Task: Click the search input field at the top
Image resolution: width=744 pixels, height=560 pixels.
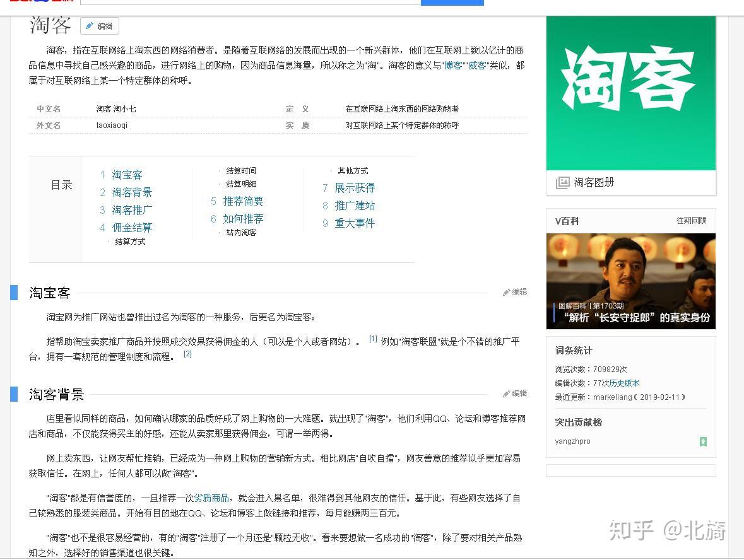Action: [x=251, y=3]
